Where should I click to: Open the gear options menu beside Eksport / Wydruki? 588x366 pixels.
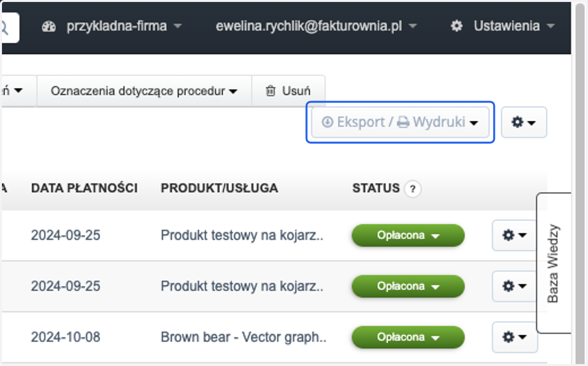(524, 122)
